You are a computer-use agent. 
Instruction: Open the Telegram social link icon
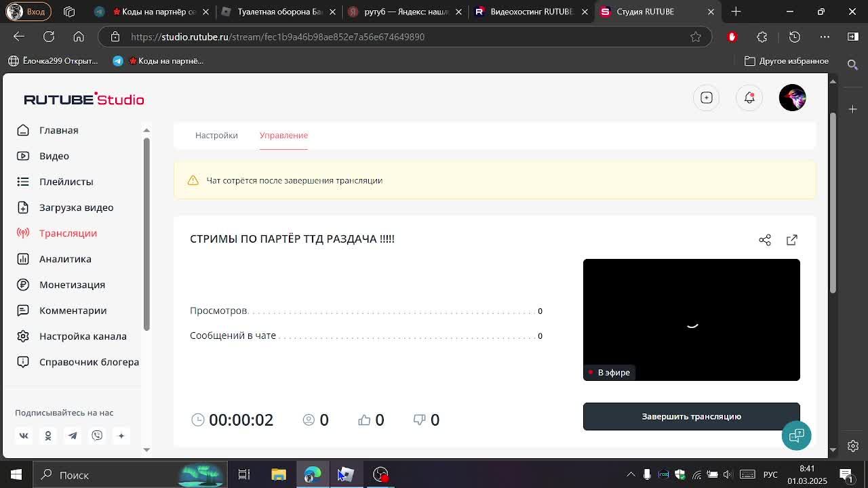point(73,436)
